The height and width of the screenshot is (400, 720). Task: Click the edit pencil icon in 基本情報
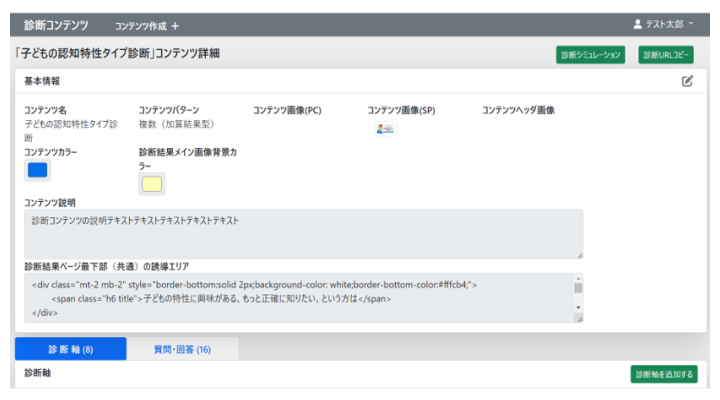click(x=687, y=81)
